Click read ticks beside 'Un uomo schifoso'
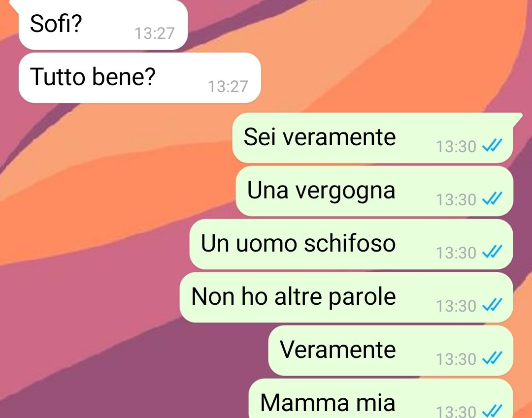 (x=492, y=252)
